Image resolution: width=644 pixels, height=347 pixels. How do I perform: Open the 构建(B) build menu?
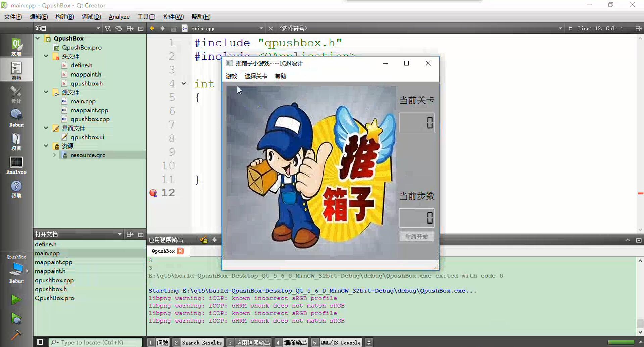click(64, 17)
